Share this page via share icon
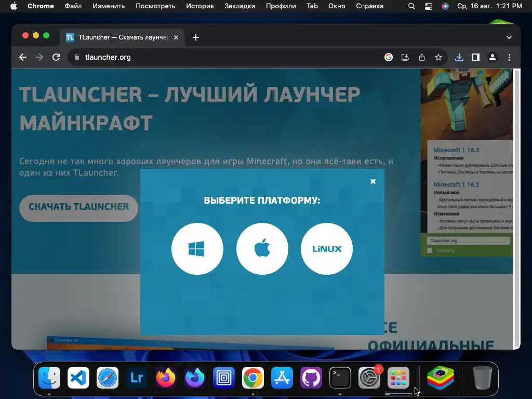The width and height of the screenshot is (532, 399). tap(422, 57)
